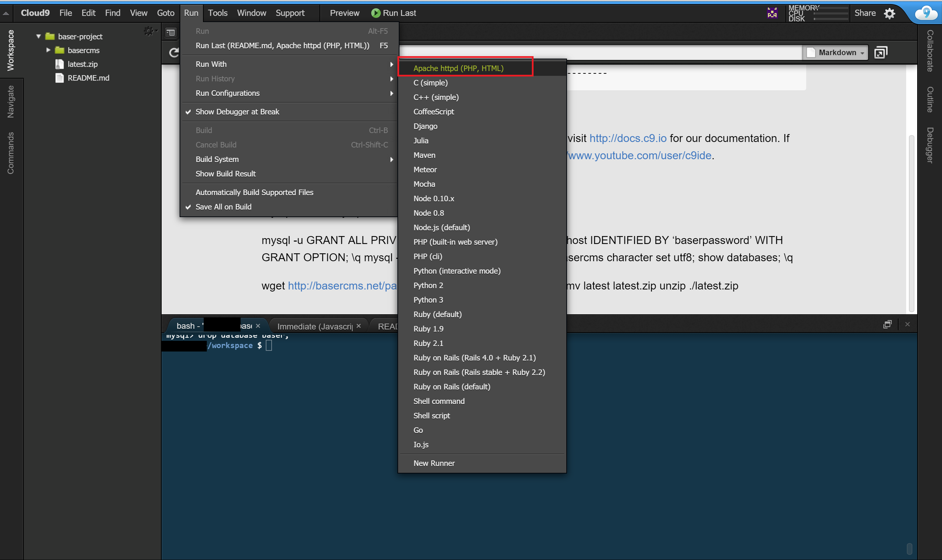Select Apache httpd (PHP, HTML) runner
942x560 pixels.
[482, 68]
